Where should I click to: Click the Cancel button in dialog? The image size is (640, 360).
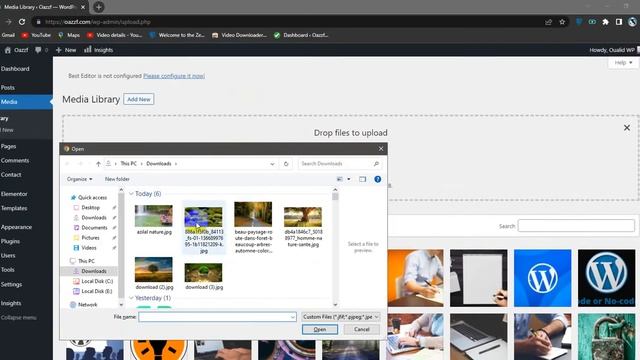tap(362, 329)
